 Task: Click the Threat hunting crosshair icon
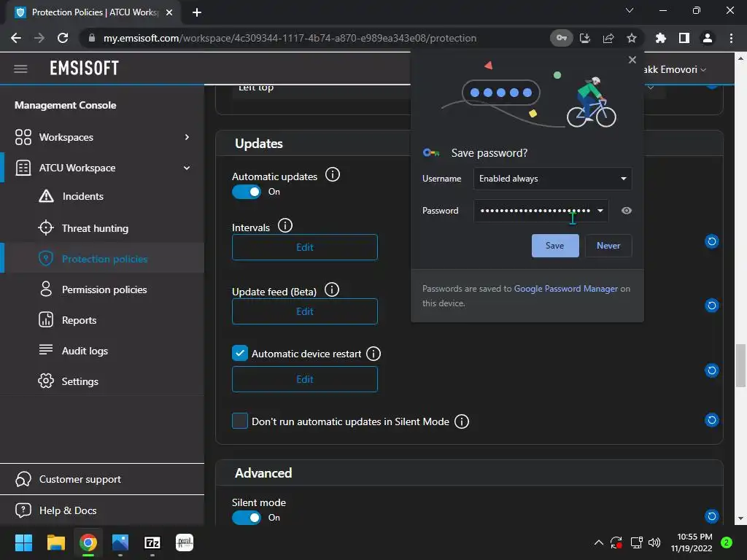46,228
